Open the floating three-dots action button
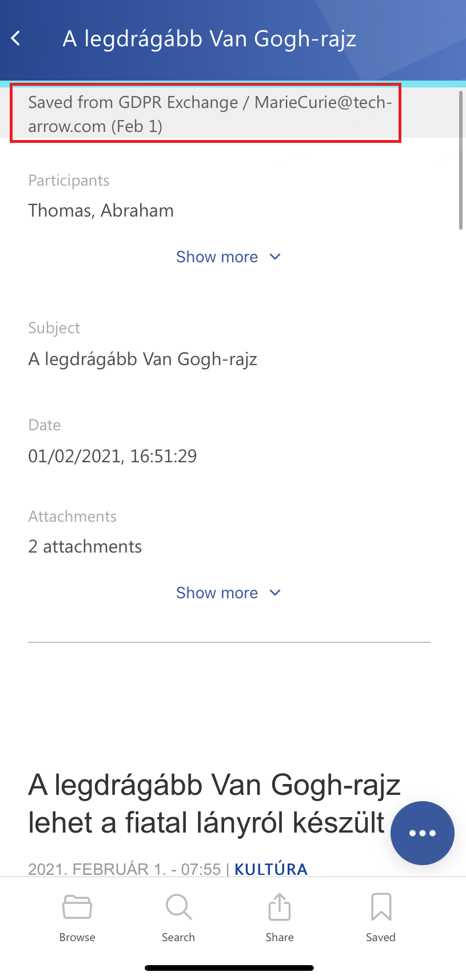This screenshot has width=466, height=980. click(422, 833)
